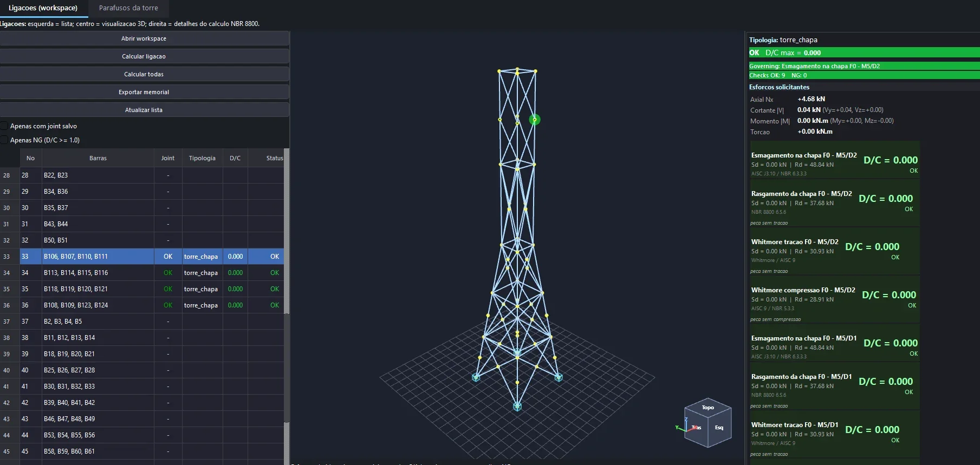Viewport: 980px width, 465px height.
Task: Select the 'Ligacoes (workspace)' tab
Action: pos(43,8)
